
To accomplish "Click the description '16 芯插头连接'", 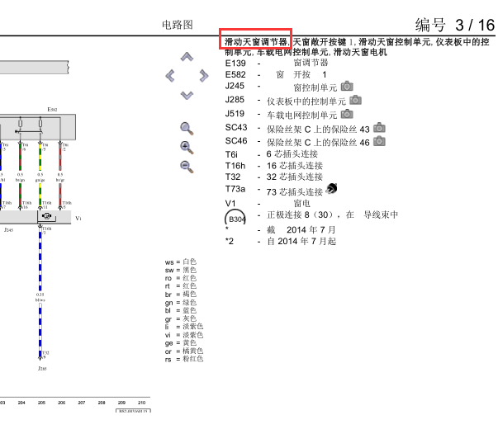I will click(x=295, y=166).
